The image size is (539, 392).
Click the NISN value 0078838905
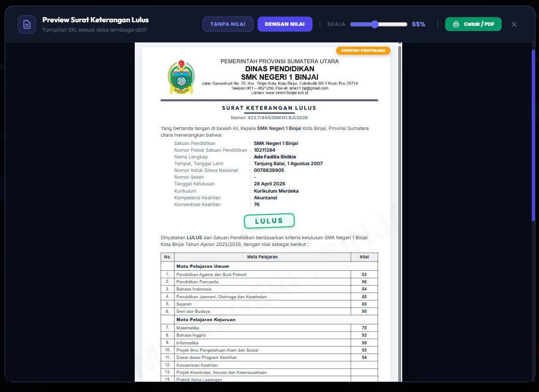pyautogui.click(x=269, y=170)
